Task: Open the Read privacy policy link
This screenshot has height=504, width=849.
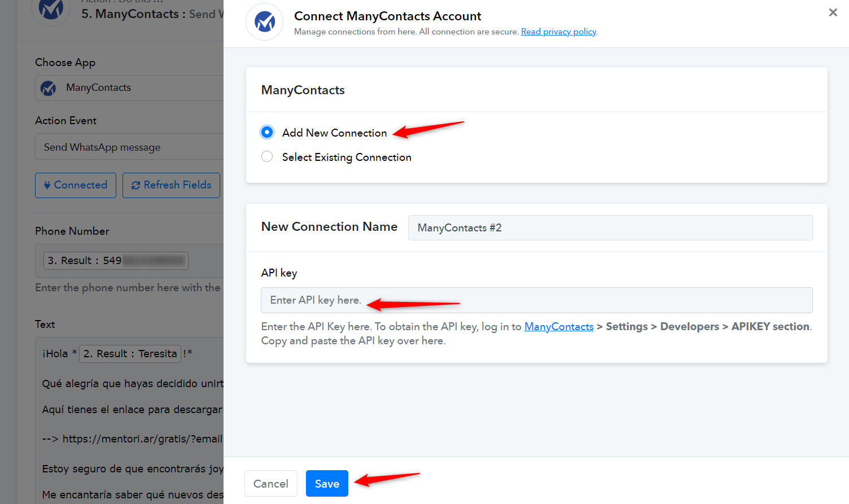Action: (558, 32)
